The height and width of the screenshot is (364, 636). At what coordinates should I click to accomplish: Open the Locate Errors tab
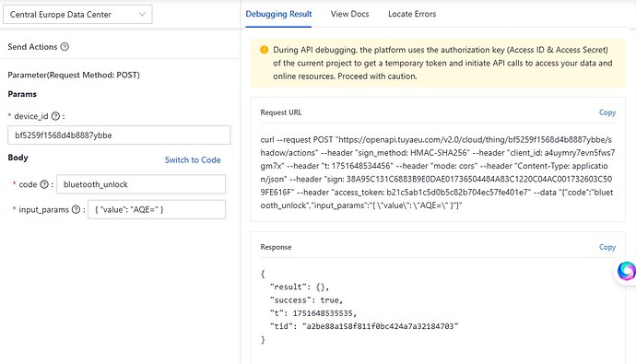tap(412, 14)
